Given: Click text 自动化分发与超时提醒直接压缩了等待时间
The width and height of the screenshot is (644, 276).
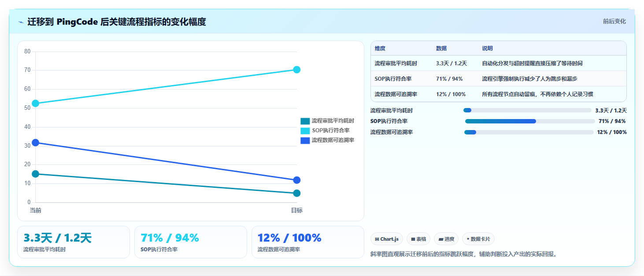Looking at the screenshot, I should (x=532, y=63).
